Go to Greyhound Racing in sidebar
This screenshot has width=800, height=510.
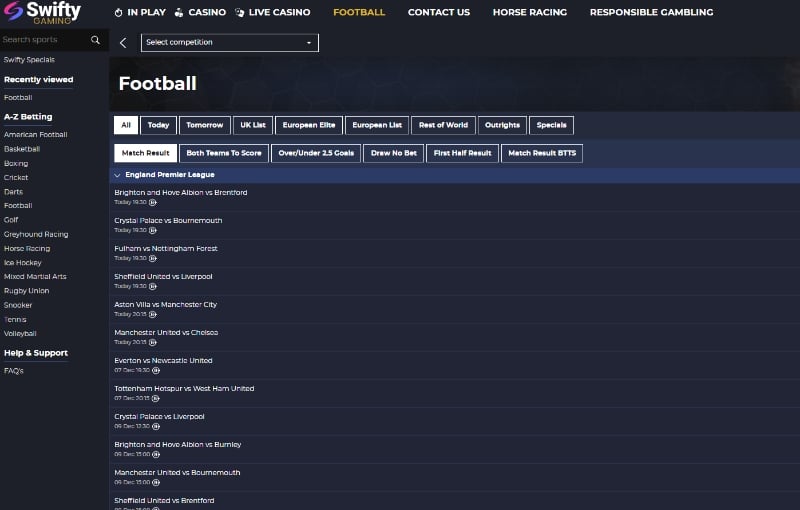click(36, 234)
